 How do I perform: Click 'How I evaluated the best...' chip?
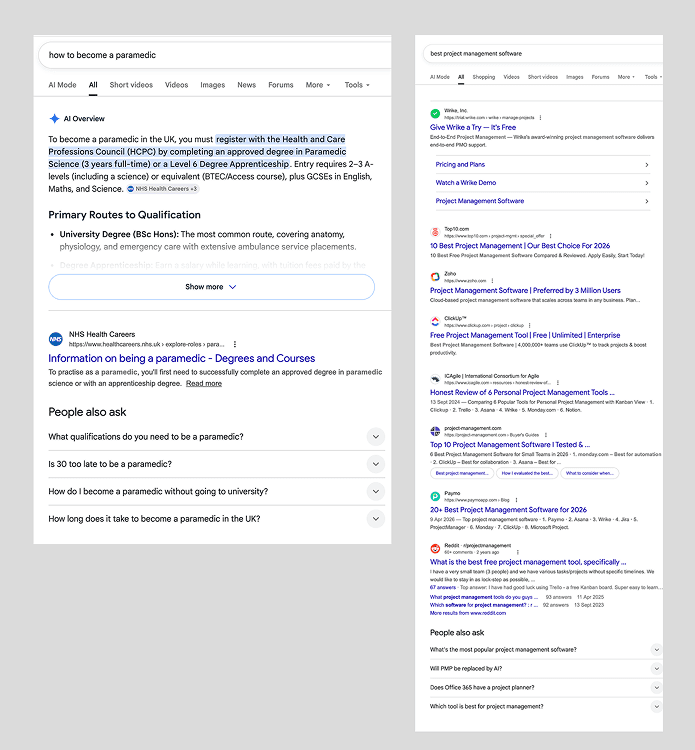click(x=527, y=473)
